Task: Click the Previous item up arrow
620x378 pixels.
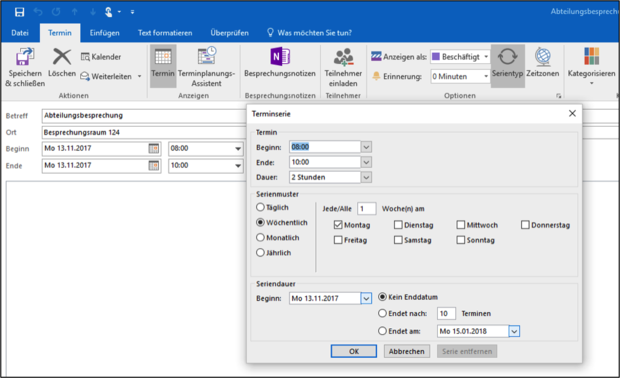Action: [74, 12]
